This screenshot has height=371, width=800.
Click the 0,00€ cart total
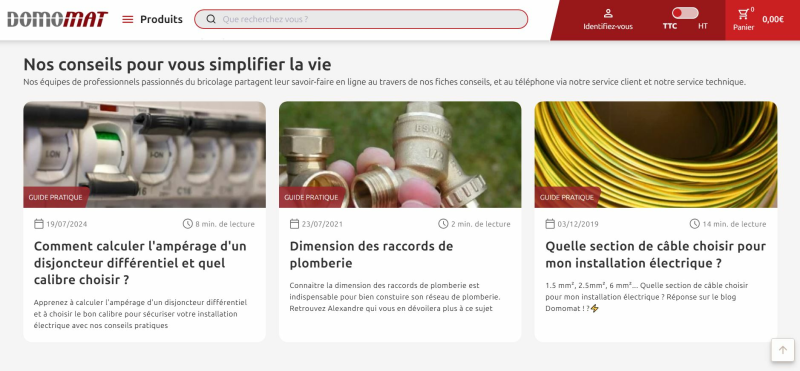[x=773, y=19]
